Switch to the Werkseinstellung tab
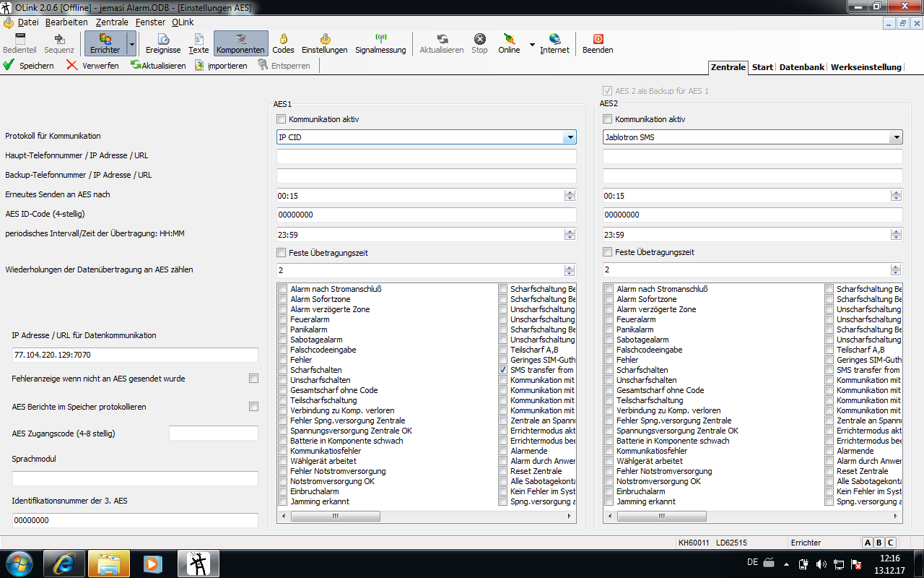 click(x=866, y=67)
